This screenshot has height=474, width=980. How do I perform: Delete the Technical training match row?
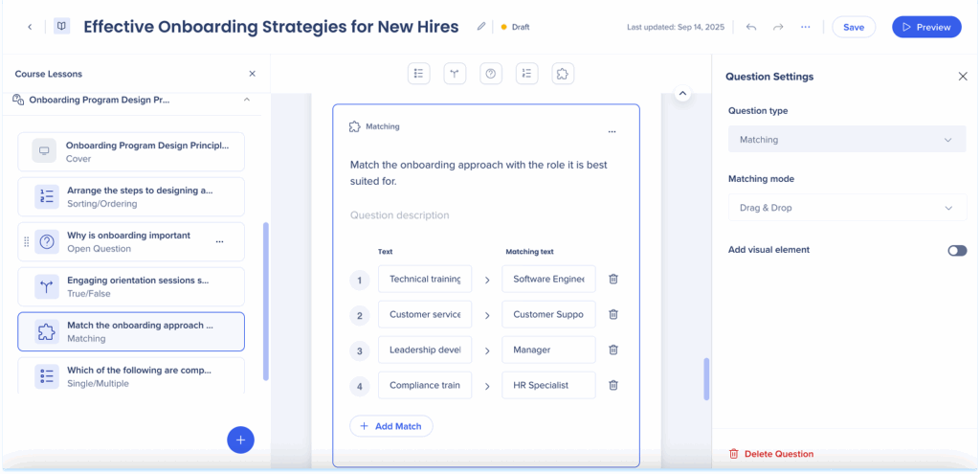pos(613,279)
